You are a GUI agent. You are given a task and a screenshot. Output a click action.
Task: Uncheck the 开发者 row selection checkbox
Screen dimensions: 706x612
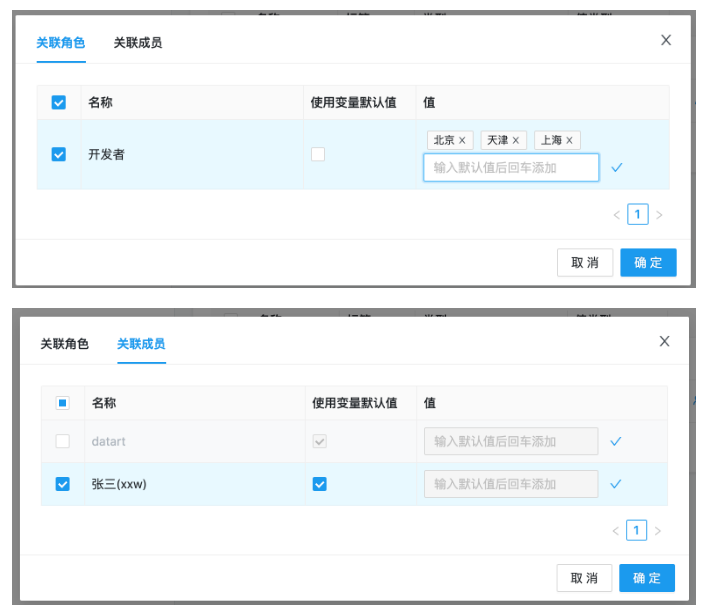coord(59,154)
